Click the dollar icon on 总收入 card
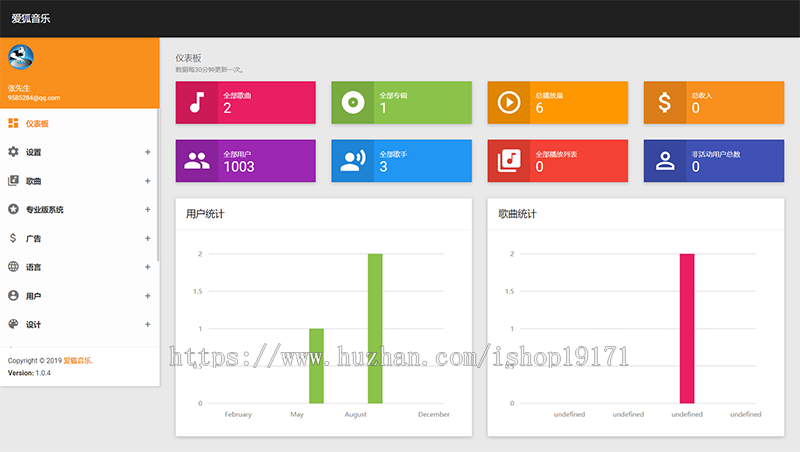This screenshot has height=452, width=800. point(664,103)
